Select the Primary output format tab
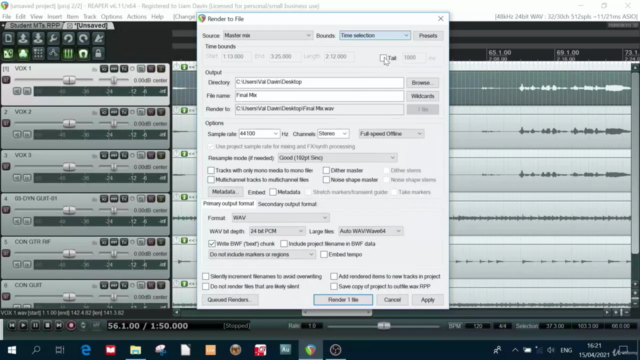The image size is (640, 360). [x=229, y=204]
